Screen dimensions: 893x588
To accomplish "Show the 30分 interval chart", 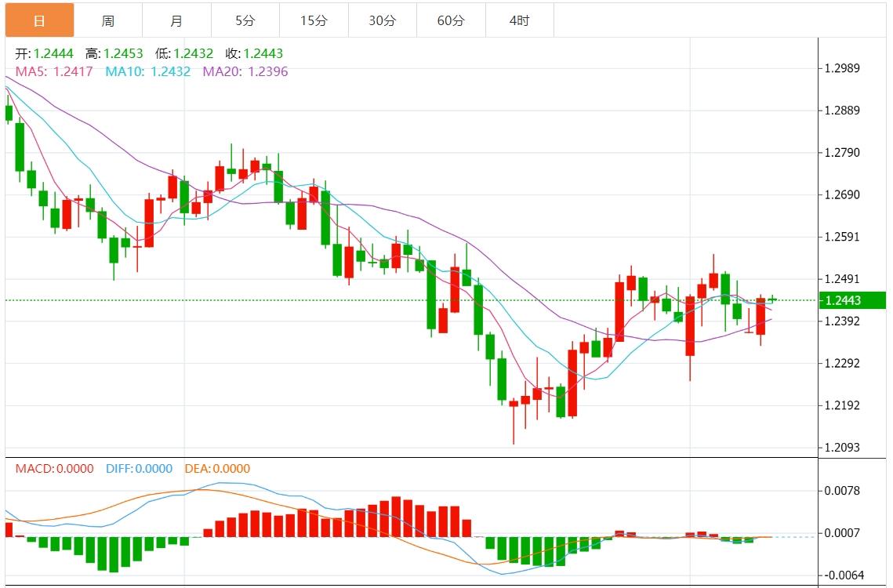I will 383,20.
